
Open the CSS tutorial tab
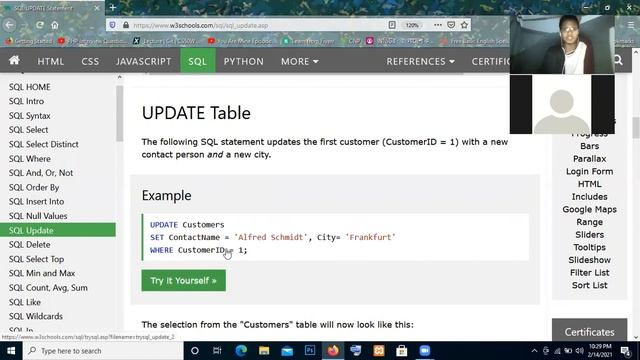pos(90,61)
